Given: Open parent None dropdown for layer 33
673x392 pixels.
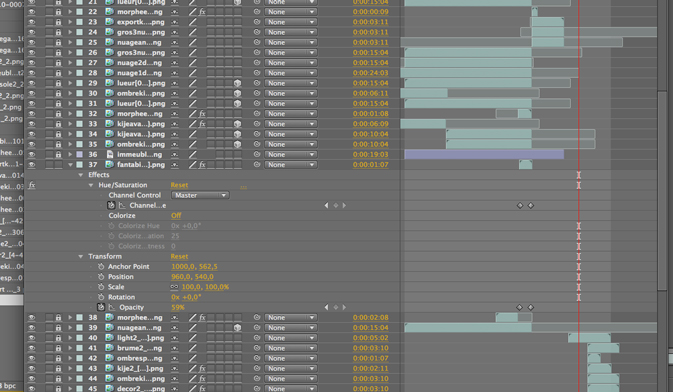Looking at the screenshot, I should [x=291, y=124].
